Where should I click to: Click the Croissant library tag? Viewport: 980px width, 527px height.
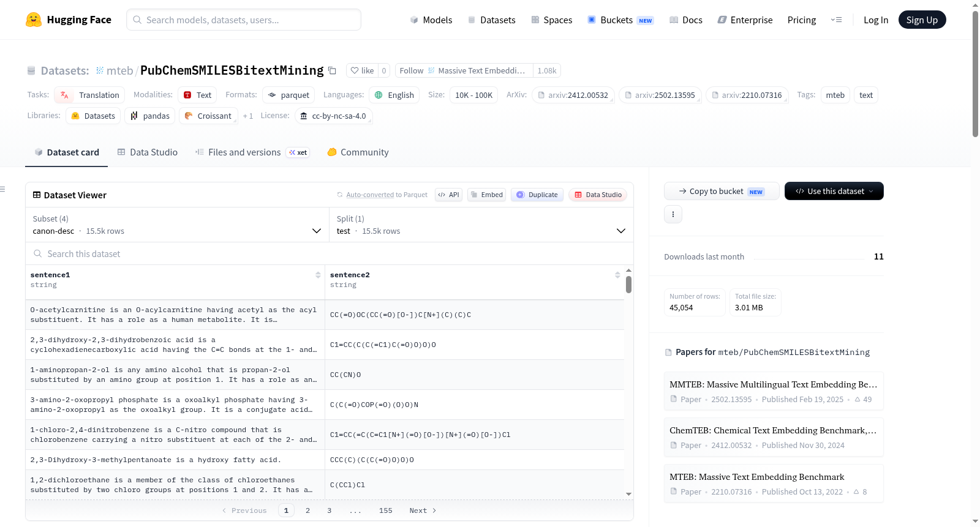(x=208, y=116)
